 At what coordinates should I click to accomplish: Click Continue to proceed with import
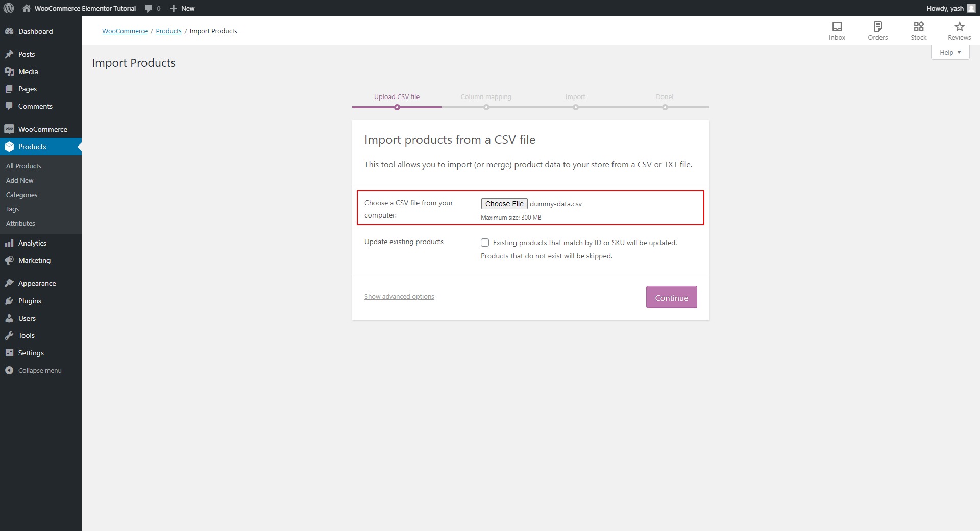click(671, 297)
